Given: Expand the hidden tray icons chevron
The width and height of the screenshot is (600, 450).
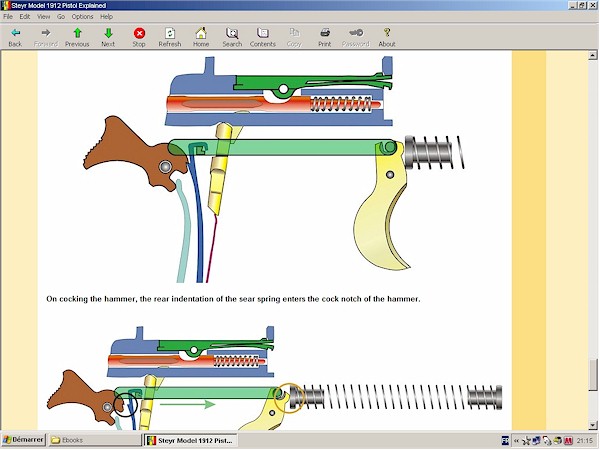Looking at the screenshot, I should pyautogui.click(x=516, y=440).
